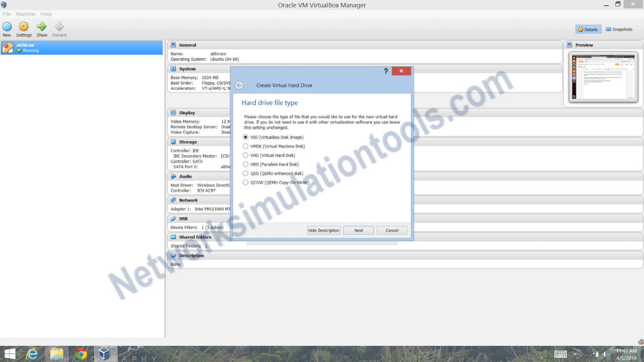Hide the hard drive type description
Image resolution: width=644 pixels, height=362 pixels.
click(323, 230)
